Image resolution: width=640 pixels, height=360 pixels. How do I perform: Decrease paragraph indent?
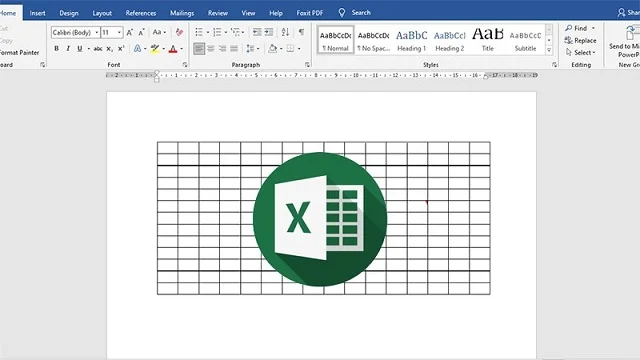pos(257,32)
